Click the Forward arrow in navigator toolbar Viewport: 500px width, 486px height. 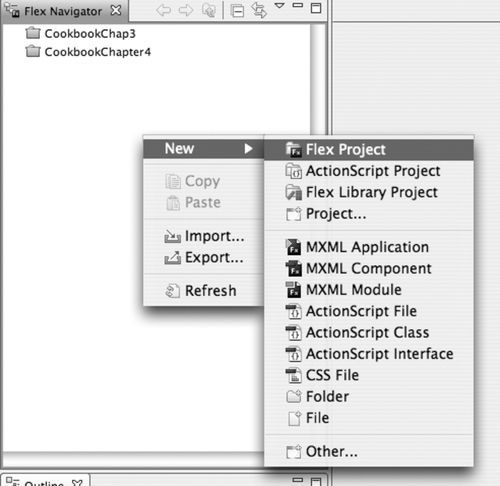[x=186, y=11]
